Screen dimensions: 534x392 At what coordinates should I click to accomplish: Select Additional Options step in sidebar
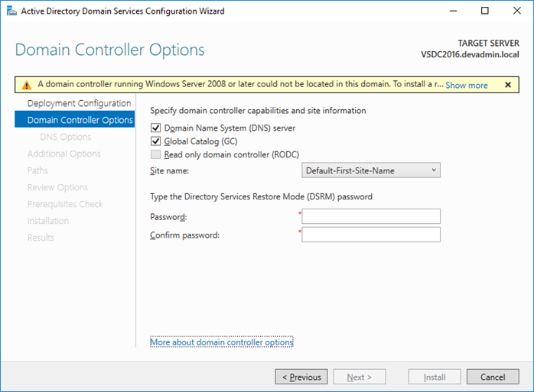pos(64,154)
